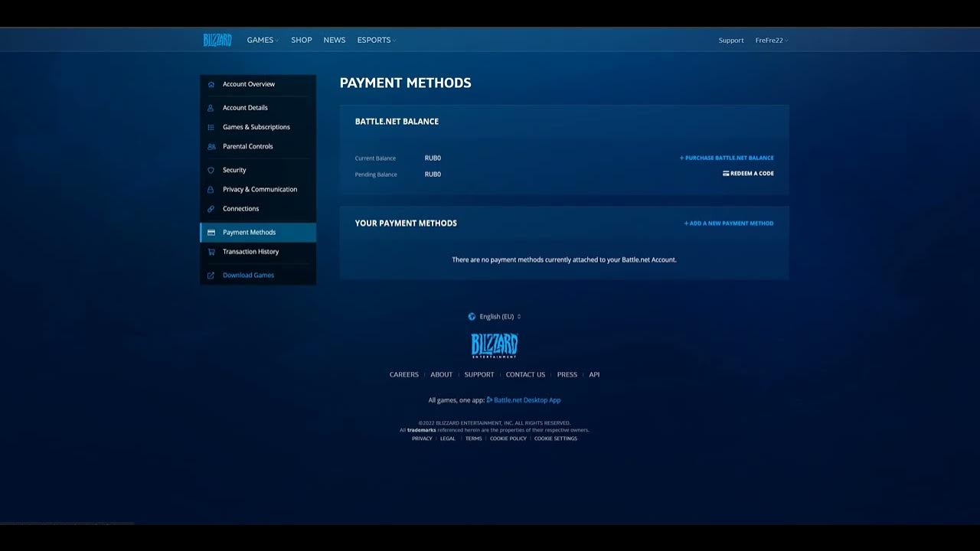The image size is (980, 551).
Task: Click the person icon beside Account Details
Action: coord(211,108)
